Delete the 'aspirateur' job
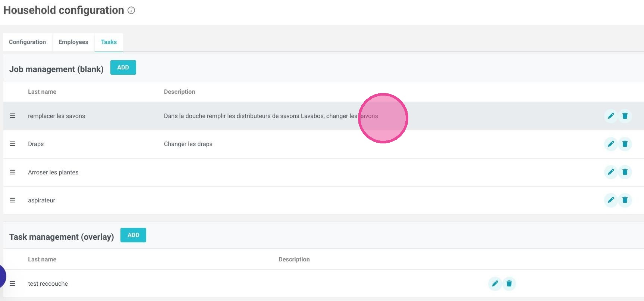644x301 pixels. (x=625, y=200)
